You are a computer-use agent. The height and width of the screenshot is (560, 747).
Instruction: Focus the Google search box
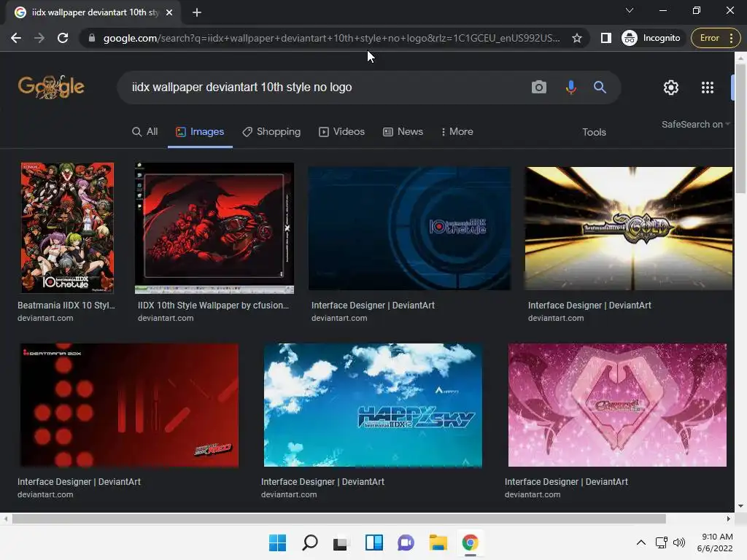pos(324,87)
